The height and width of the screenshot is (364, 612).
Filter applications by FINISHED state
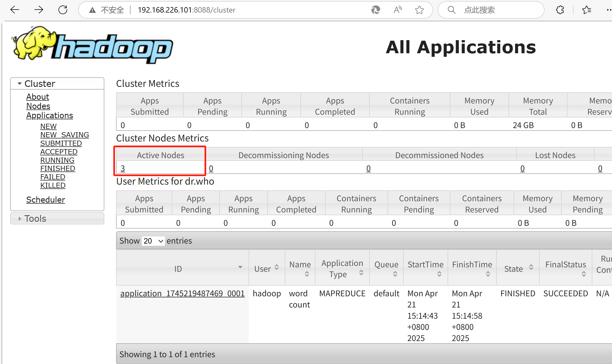click(x=58, y=168)
